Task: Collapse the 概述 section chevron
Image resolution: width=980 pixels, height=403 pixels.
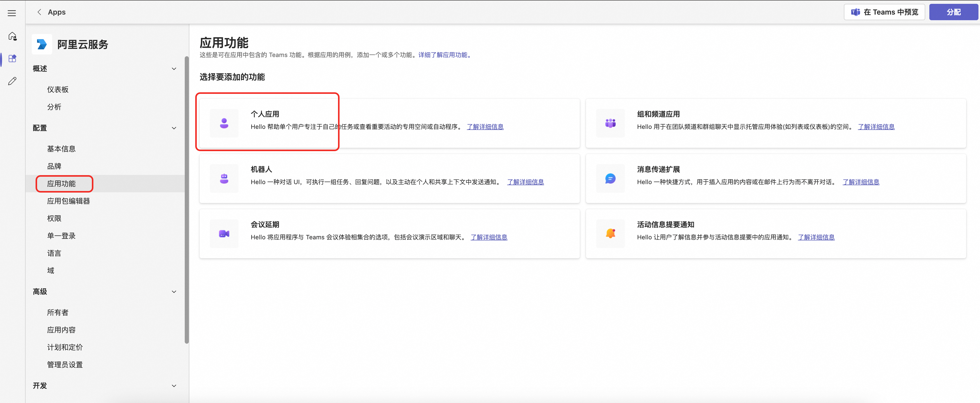Action: pos(174,69)
